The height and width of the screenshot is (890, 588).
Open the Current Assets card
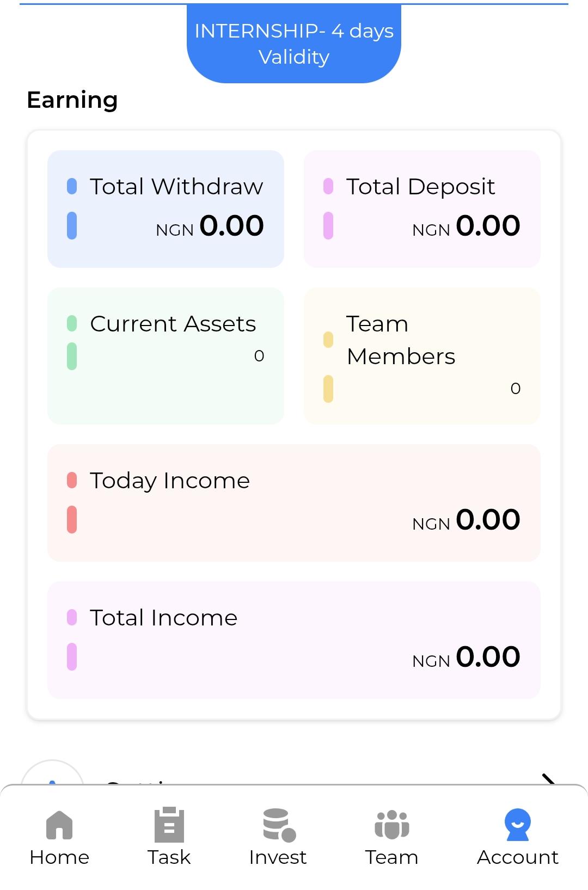[x=166, y=356]
